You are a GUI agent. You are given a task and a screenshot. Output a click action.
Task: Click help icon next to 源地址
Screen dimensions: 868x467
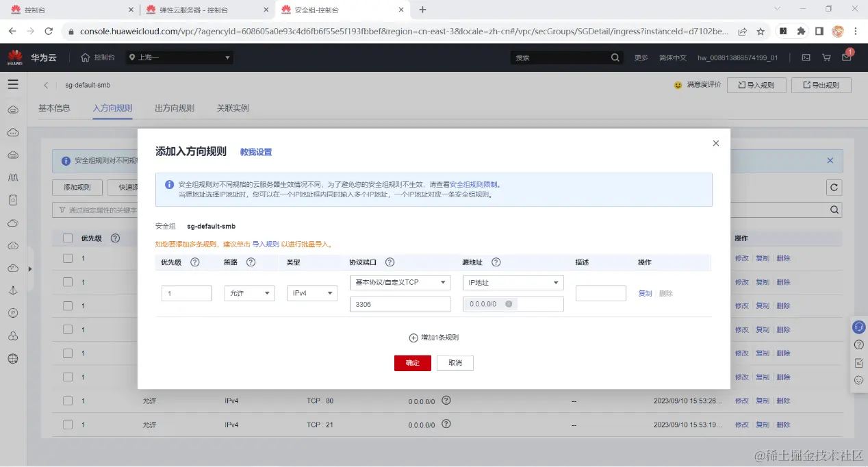click(496, 262)
